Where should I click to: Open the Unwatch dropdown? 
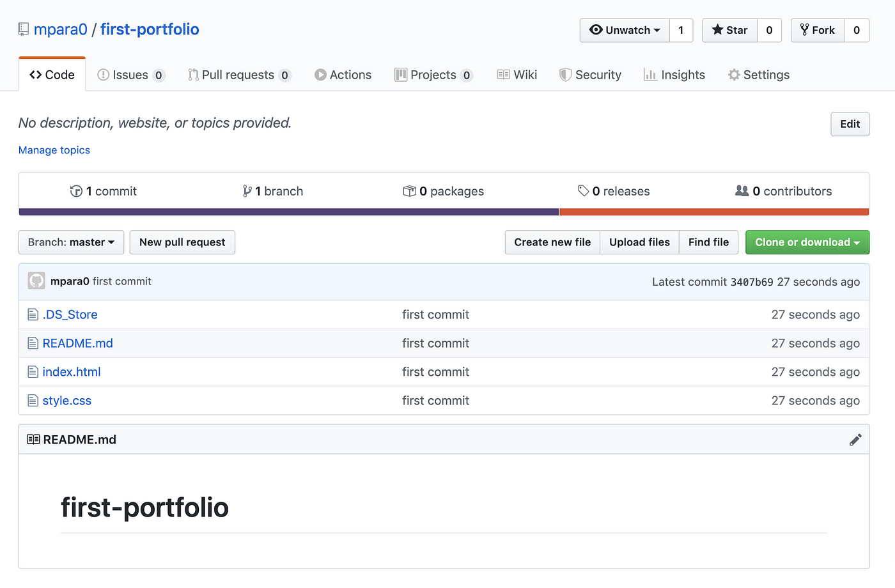pyautogui.click(x=625, y=30)
